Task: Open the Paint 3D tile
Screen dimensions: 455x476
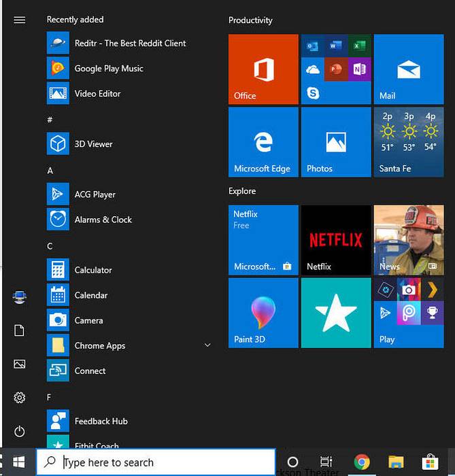Action: pos(263,313)
